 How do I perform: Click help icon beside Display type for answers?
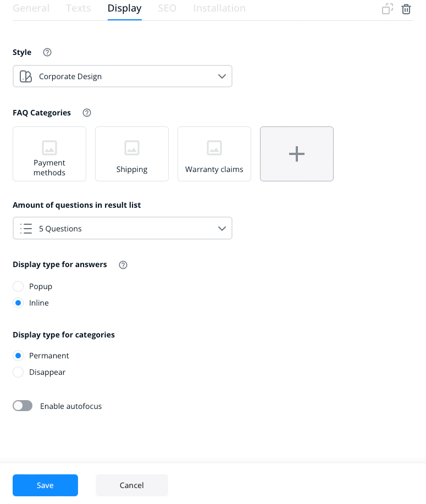pyautogui.click(x=123, y=265)
